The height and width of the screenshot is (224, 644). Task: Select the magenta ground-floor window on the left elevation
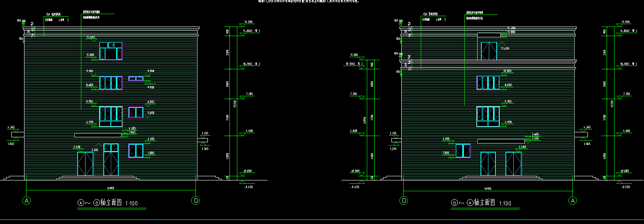[136, 151]
